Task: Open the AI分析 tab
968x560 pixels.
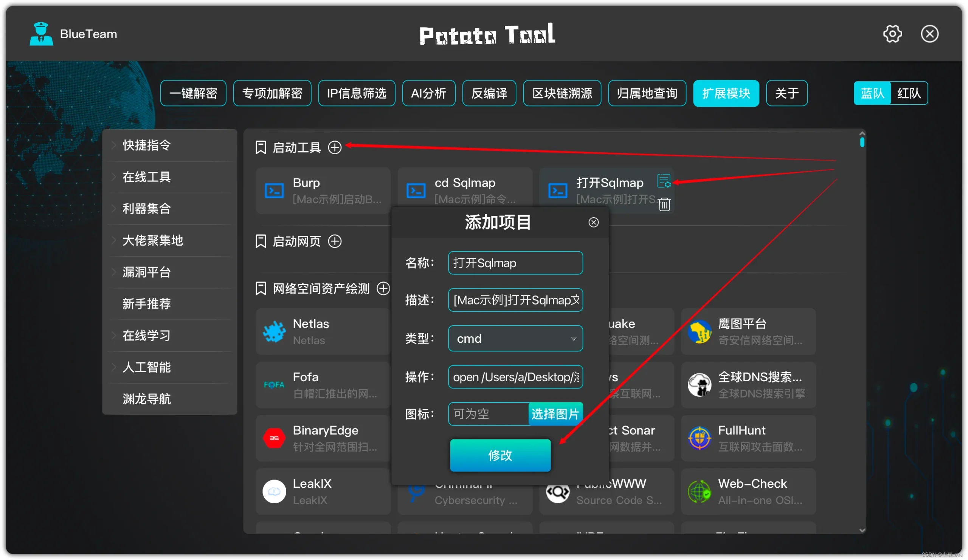Action: point(429,93)
